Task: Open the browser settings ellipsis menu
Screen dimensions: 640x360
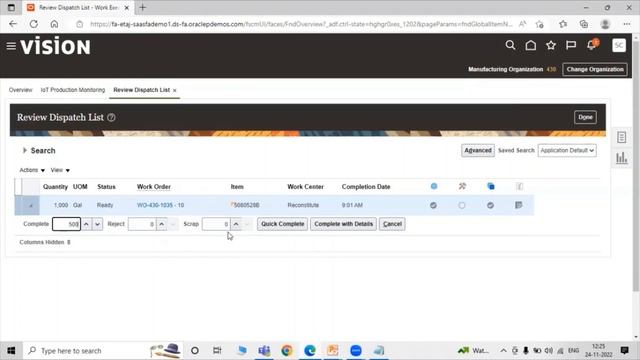Action: tap(627, 24)
